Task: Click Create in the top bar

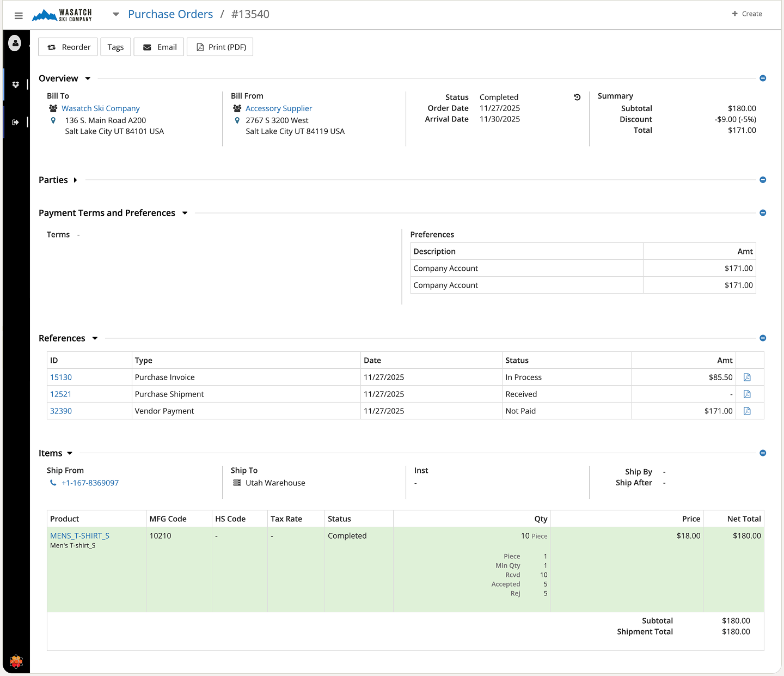Action: pos(747,14)
